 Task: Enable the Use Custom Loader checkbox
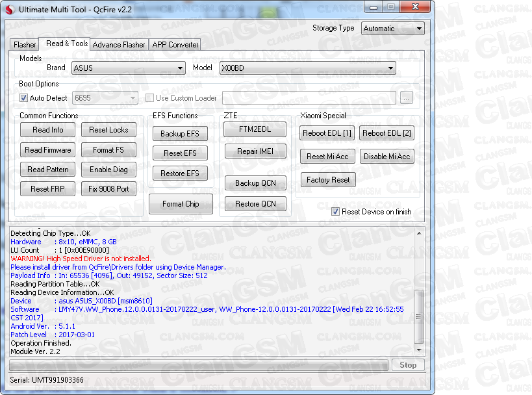[x=149, y=98]
